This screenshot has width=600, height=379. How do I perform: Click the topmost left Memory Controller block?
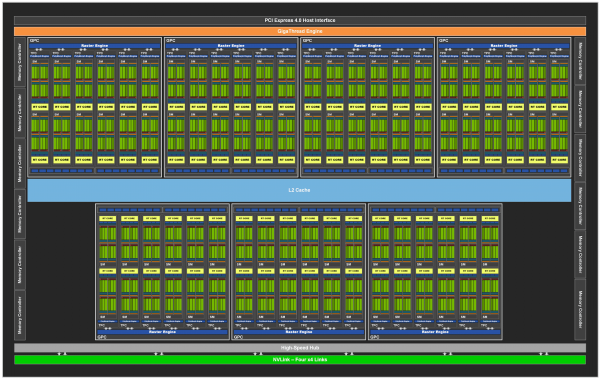pyautogui.click(x=20, y=62)
